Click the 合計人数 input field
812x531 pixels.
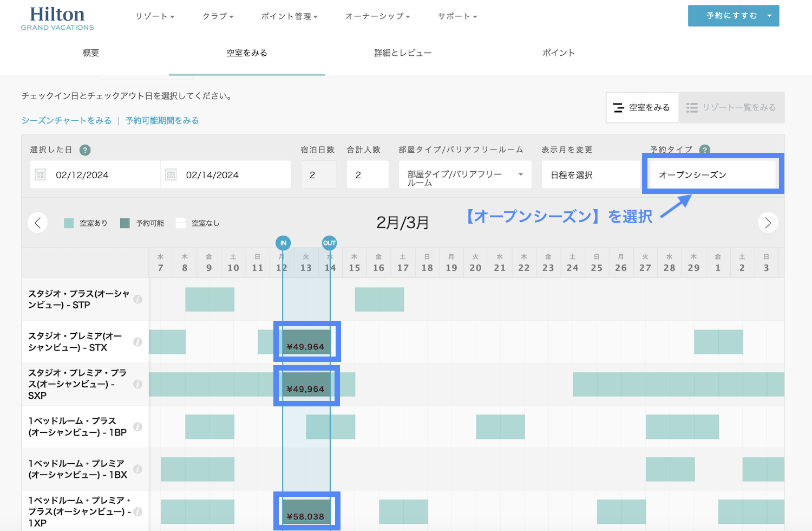coord(368,174)
